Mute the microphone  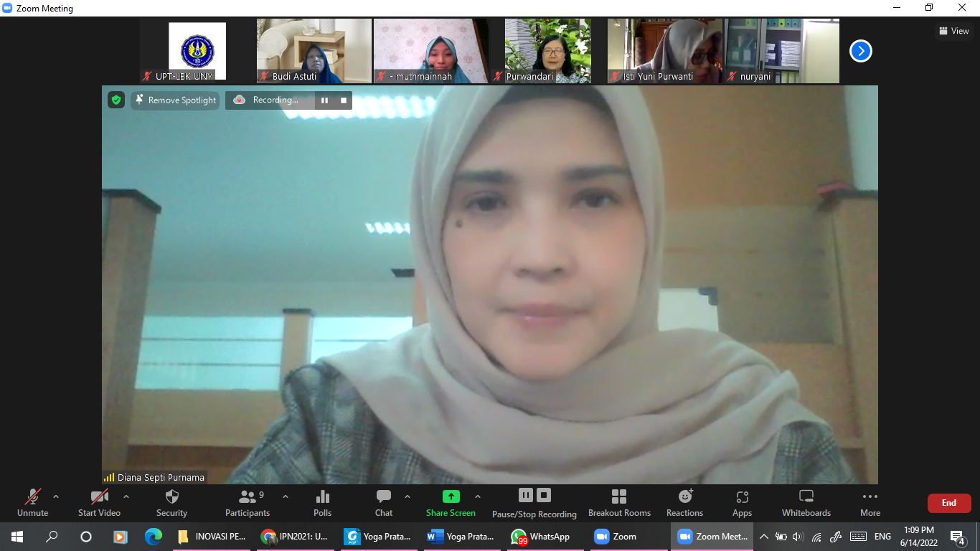click(32, 502)
